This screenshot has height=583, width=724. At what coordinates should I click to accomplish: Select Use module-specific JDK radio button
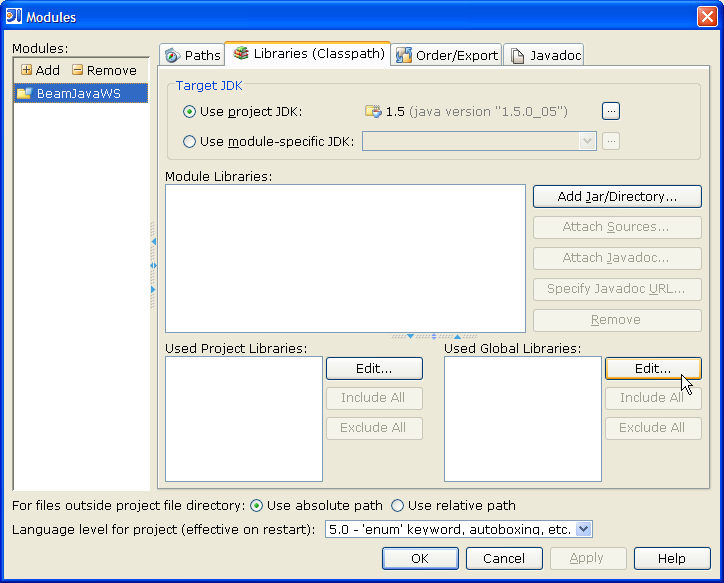pos(189,141)
